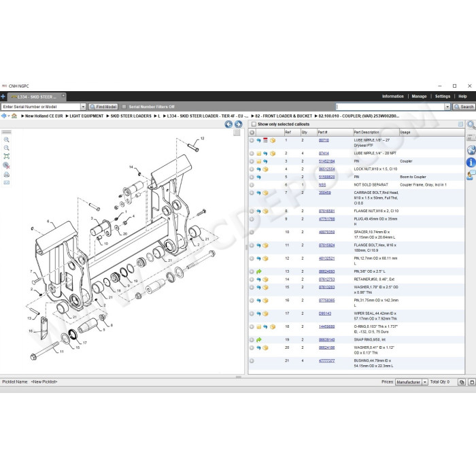476x476 pixels.
Task: Open the user chat icon in the sidebar
Action: (471, 175)
